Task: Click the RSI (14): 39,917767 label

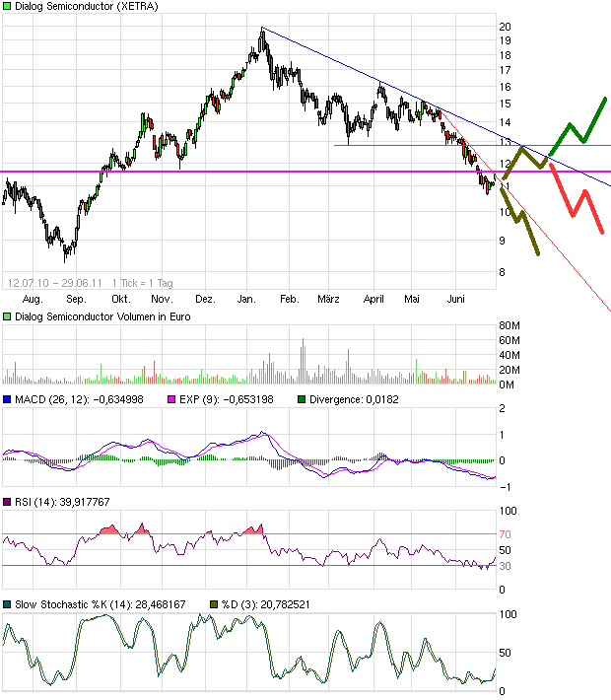Action: (x=62, y=502)
